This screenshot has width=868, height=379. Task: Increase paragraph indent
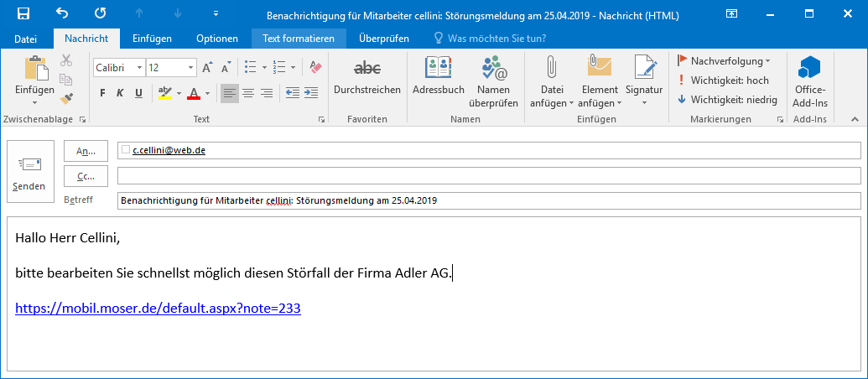pos(311,93)
